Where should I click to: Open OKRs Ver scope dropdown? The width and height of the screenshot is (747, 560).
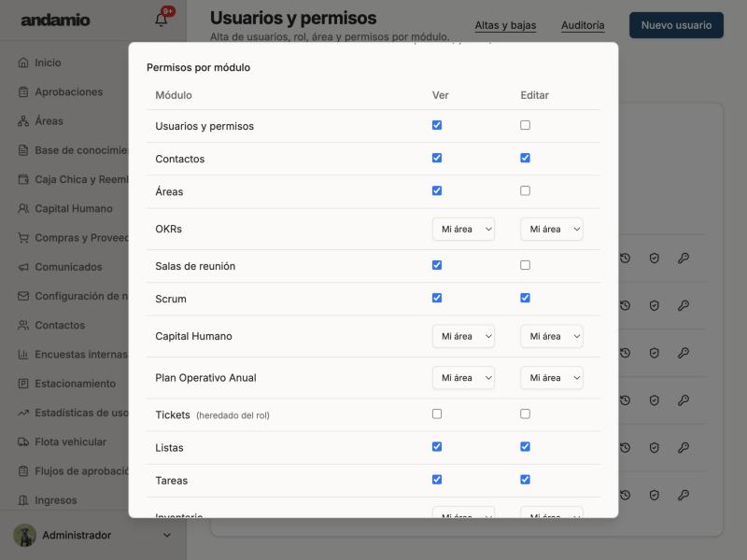[463, 229]
